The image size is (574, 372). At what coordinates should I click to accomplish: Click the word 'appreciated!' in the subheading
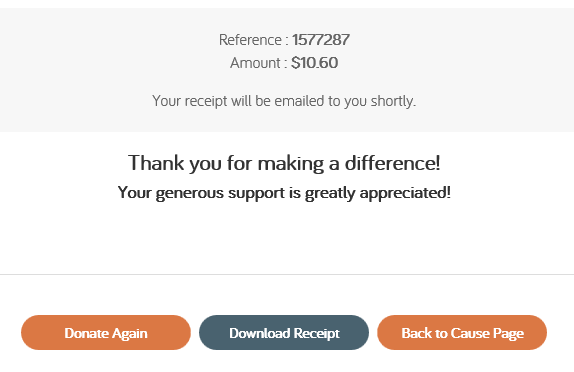pos(405,193)
